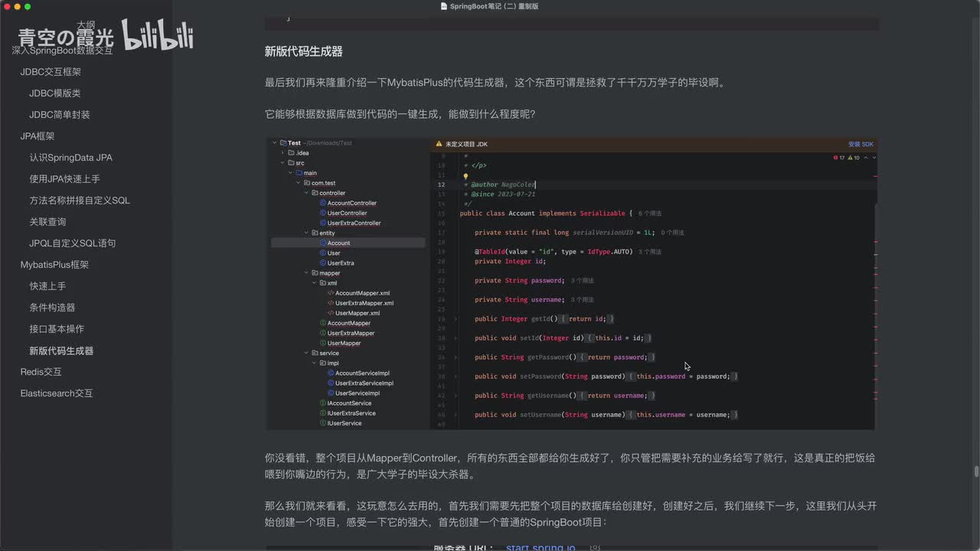Click the start.spring.io link text at bottom
This screenshot has height=551, width=980.
pos(541,547)
